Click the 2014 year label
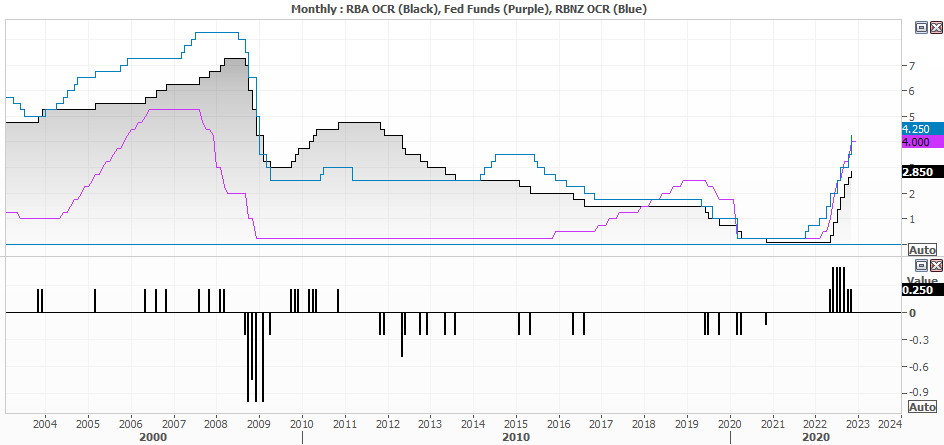Screen dimensions: 944x445 473,423
